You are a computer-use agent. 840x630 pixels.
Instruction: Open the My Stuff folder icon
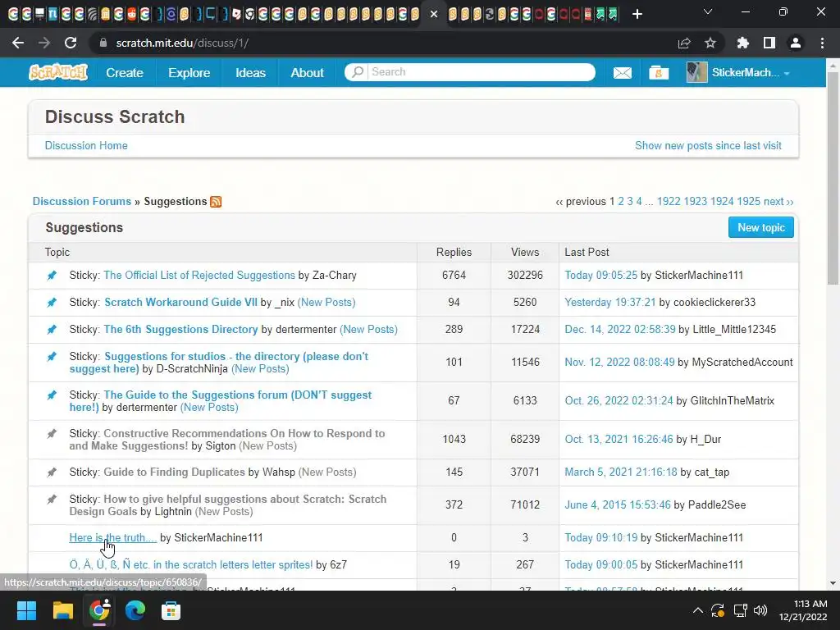point(659,72)
